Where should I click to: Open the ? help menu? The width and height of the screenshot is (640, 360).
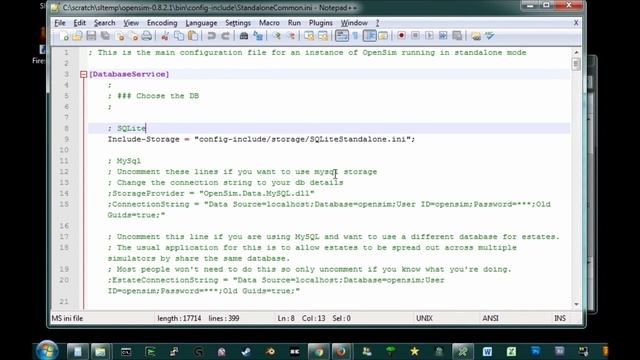point(378,23)
